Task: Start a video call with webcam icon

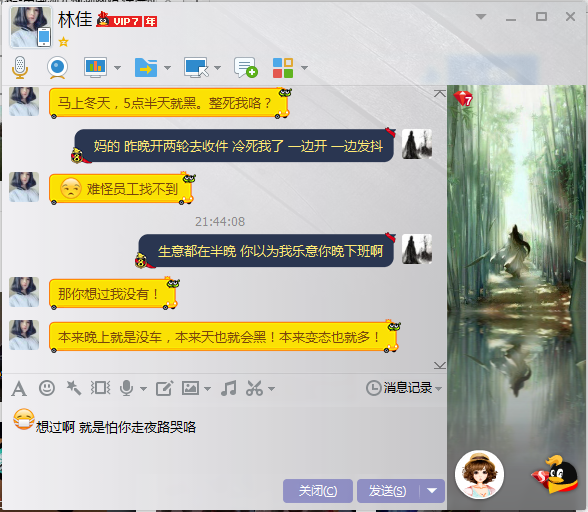Action: click(57, 68)
